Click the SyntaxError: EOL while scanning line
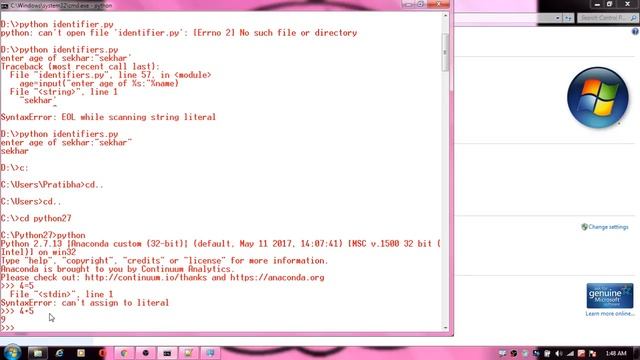The width and height of the screenshot is (640, 360). pyautogui.click(x=108, y=117)
